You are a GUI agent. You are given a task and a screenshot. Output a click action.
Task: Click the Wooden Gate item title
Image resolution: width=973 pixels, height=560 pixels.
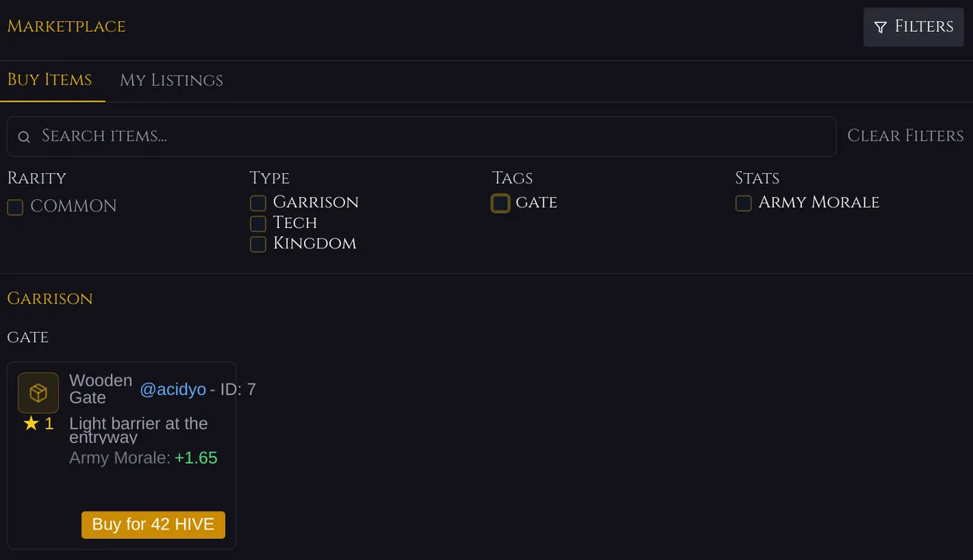point(100,389)
